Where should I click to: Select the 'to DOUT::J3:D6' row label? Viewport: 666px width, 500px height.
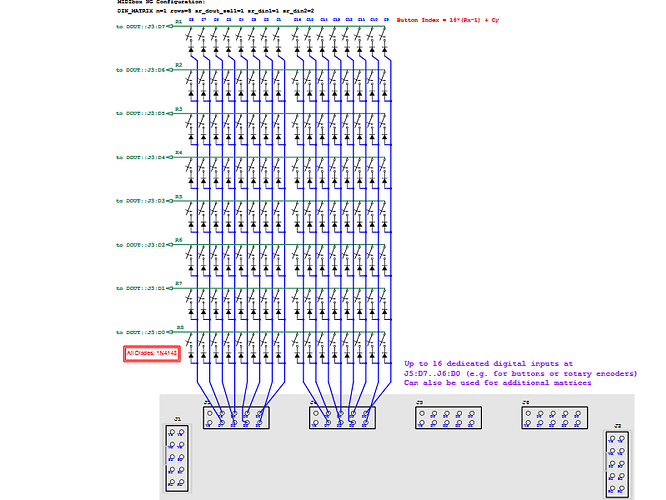tap(141, 70)
